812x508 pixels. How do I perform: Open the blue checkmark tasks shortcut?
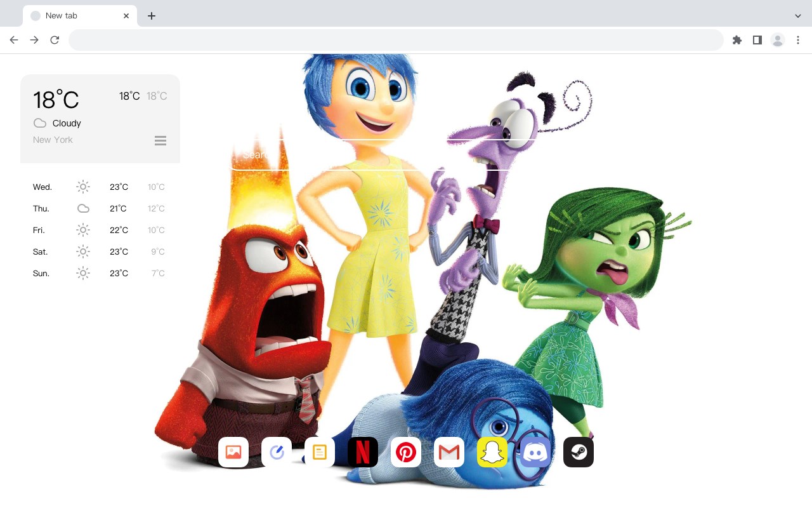pyautogui.click(x=277, y=452)
